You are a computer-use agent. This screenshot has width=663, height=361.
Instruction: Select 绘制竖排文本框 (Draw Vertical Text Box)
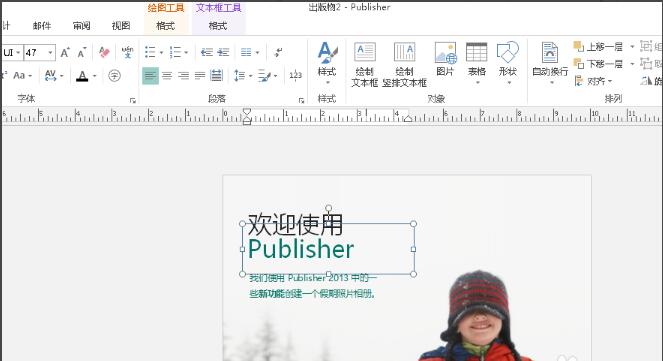tap(404, 64)
